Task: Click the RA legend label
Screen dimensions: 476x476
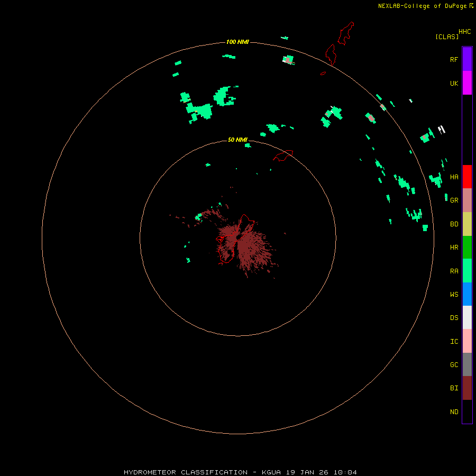Action: [x=454, y=271]
